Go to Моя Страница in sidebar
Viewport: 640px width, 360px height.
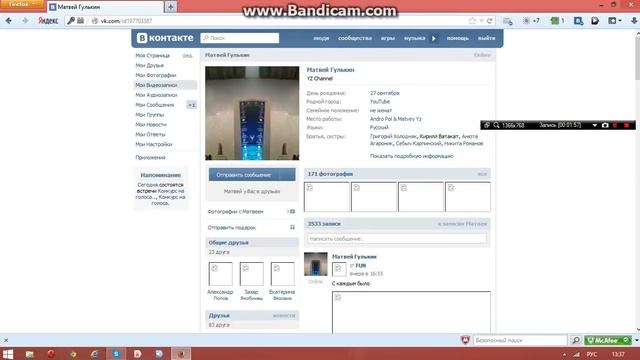tap(153, 56)
